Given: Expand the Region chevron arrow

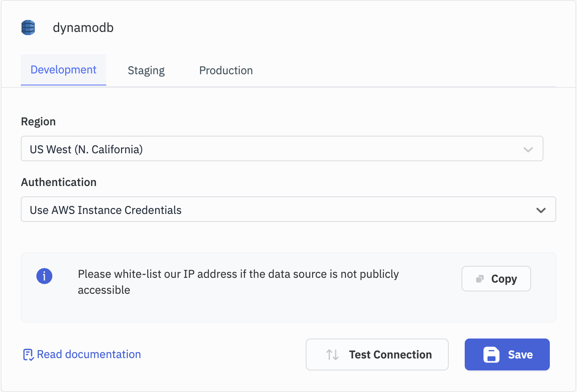Looking at the screenshot, I should [x=528, y=149].
